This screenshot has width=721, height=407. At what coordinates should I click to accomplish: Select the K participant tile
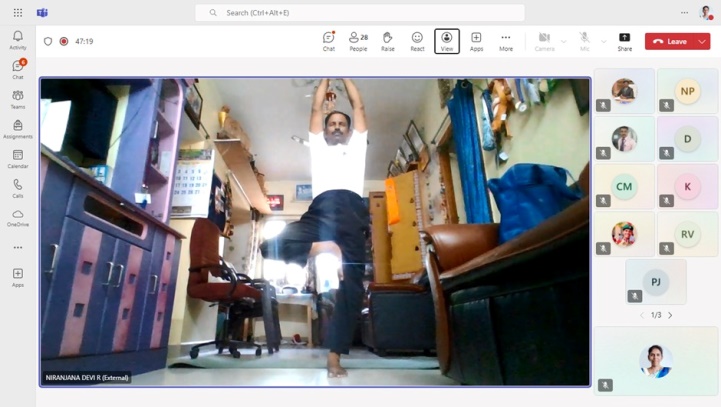(x=687, y=187)
